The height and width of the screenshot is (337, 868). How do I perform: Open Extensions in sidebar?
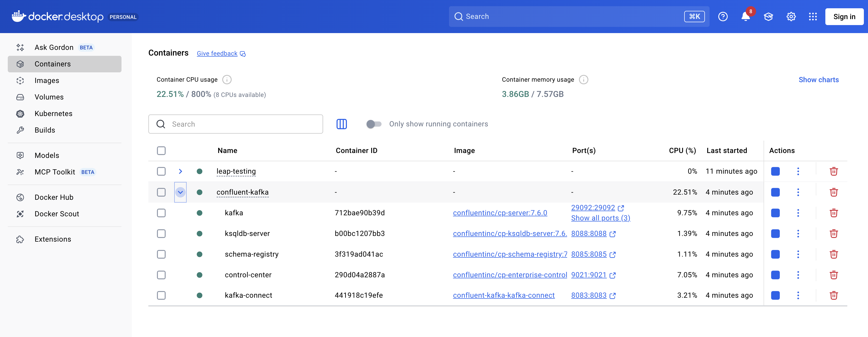64,239
